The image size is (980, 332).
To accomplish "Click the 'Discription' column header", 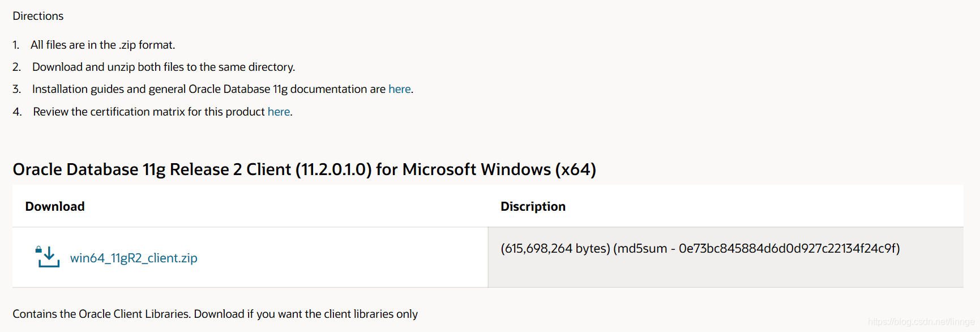I will point(533,206).
